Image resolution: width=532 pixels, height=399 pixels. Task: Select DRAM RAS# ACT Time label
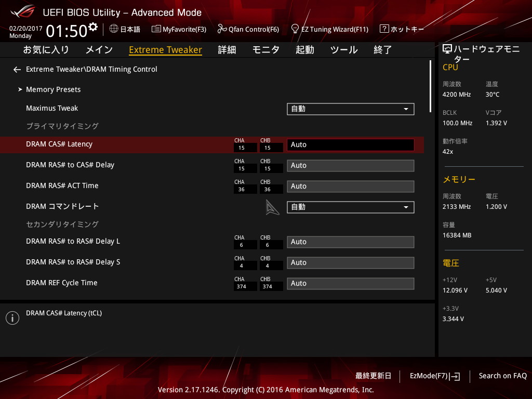pos(62,185)
